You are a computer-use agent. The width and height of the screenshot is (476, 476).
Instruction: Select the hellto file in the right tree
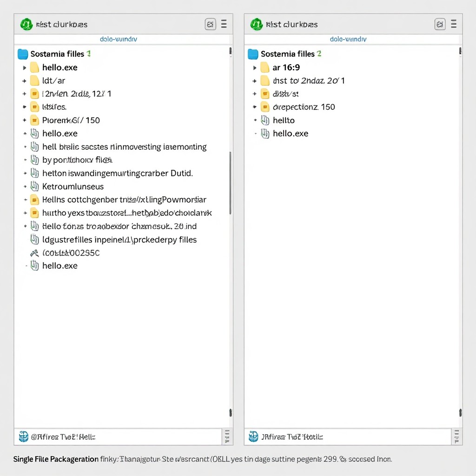click(284, 120)
